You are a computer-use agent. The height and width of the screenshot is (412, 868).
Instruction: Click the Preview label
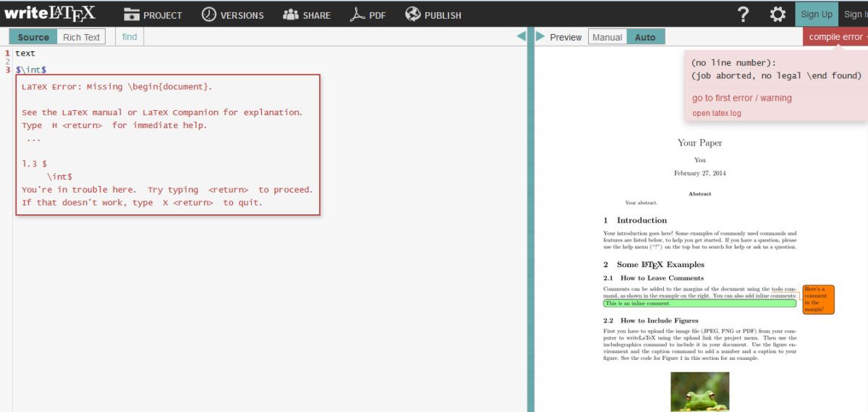click(566, 37)
